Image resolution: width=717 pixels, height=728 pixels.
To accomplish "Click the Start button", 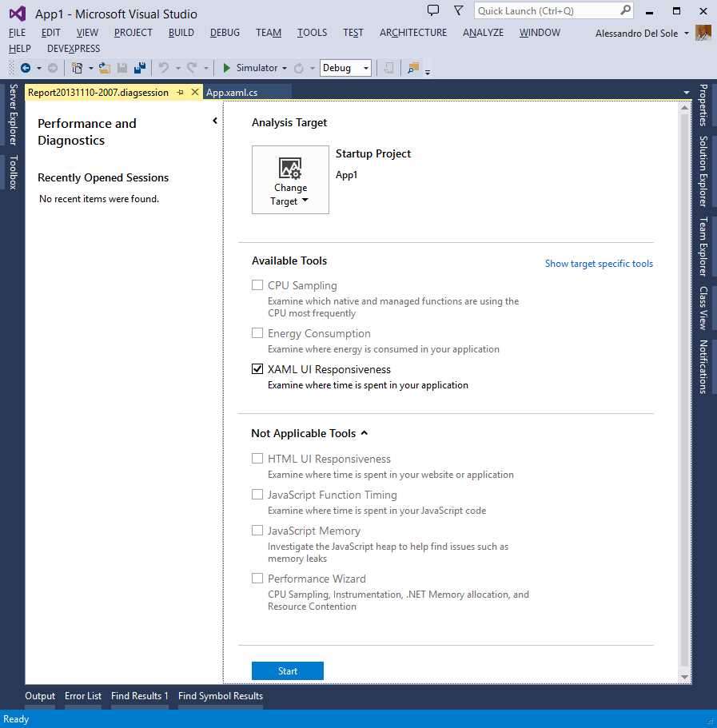I will 287,670.
